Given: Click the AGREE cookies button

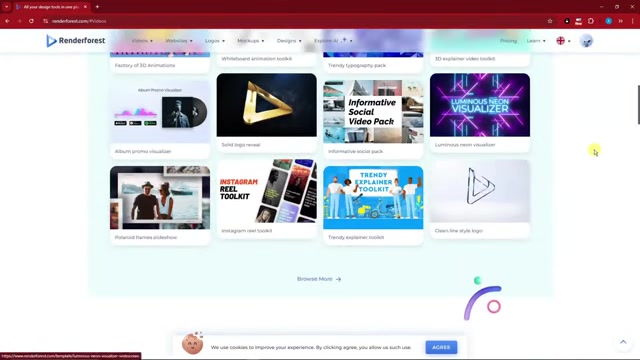Looking at the screenshot, I should (x=441, y=347).
